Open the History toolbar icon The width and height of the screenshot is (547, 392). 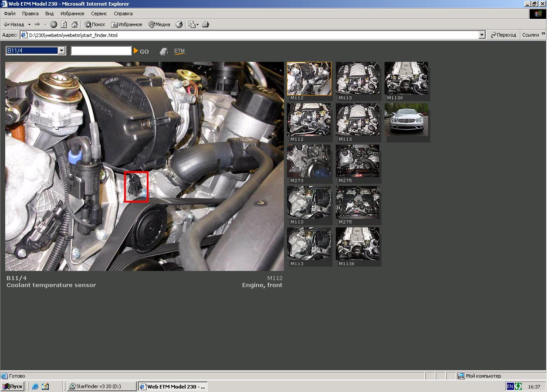coord(179,24)
